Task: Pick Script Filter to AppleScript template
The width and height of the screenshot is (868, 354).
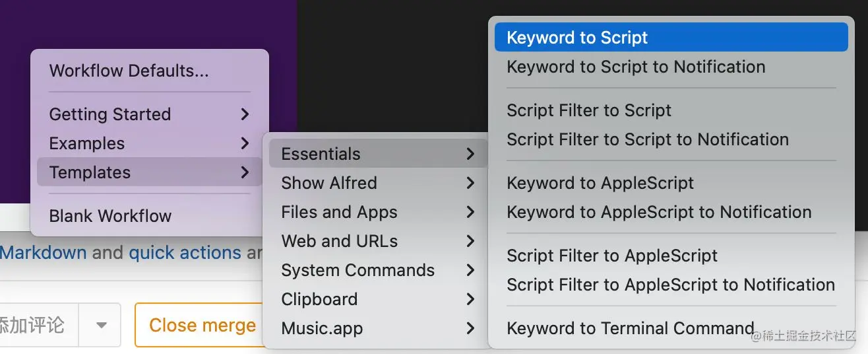Action: coord(611,256)
